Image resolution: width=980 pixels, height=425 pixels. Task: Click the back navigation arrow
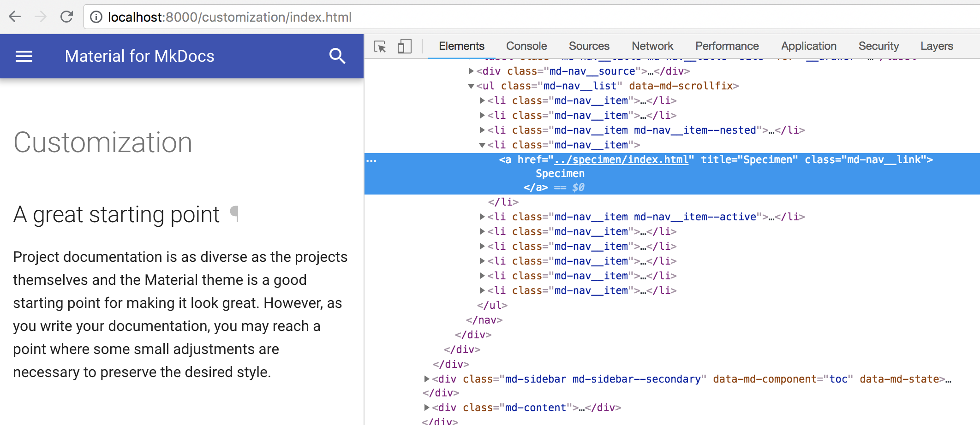pos(15,17)
